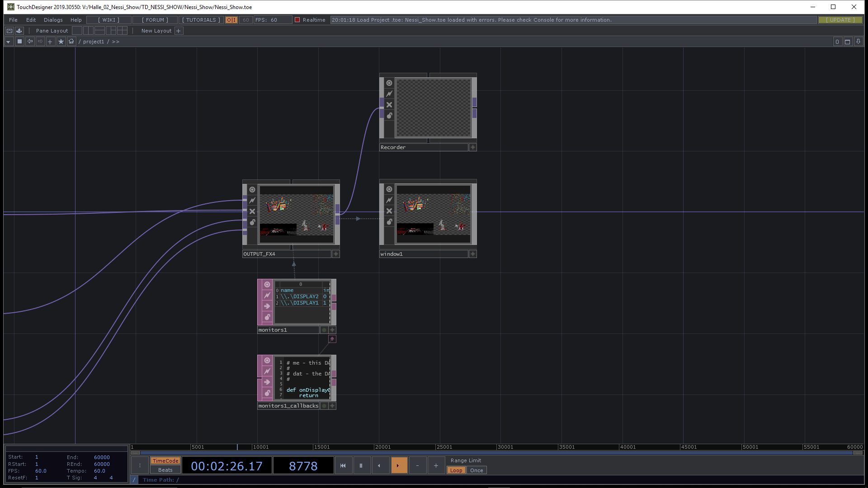The height and width of the screenshot is (488, 868).
Task: Open the Edit menu
Action: pos(31,20)
